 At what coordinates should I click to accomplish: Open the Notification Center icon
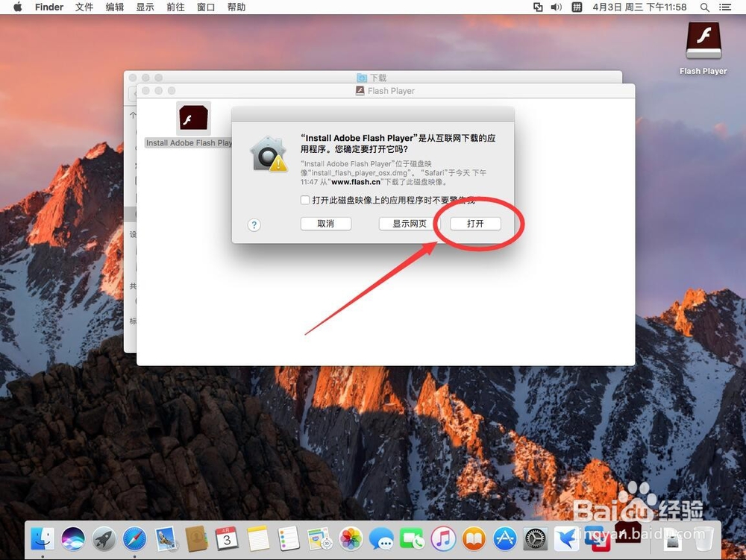click(724, 7)
